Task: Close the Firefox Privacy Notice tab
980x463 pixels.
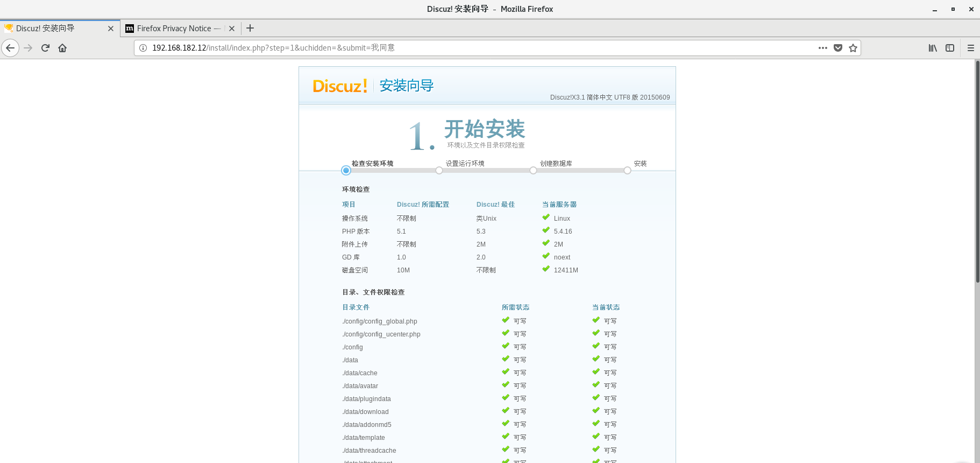Action: 232,29
